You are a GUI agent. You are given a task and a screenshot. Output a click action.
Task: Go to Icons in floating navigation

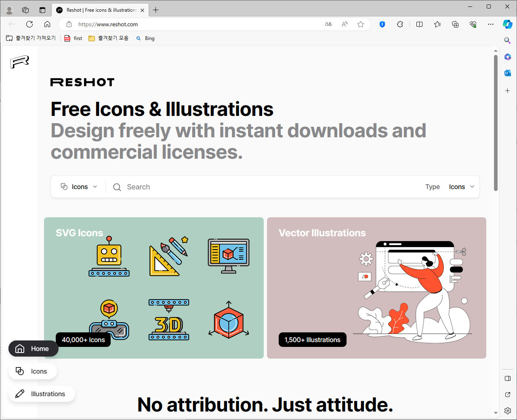(33, 371)
